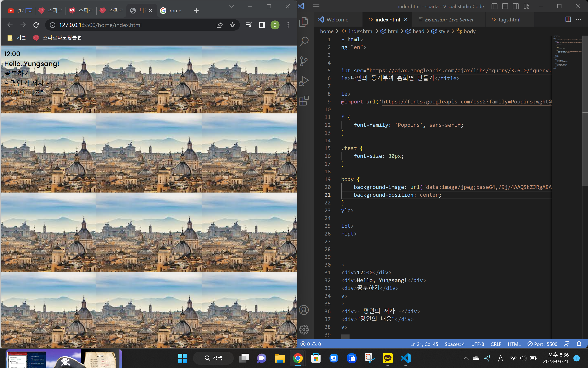Open the Search view in VS Code
588x368 pixels.
(304, 42)
